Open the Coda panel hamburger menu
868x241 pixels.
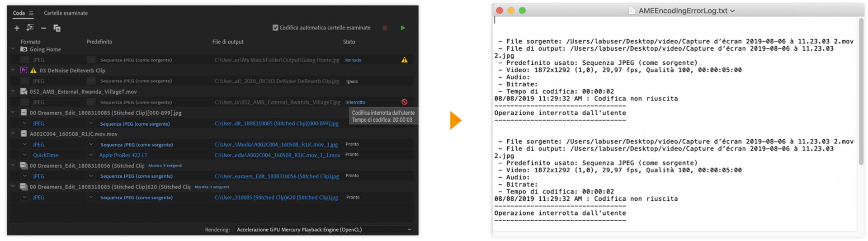click(x=31, y=14)
